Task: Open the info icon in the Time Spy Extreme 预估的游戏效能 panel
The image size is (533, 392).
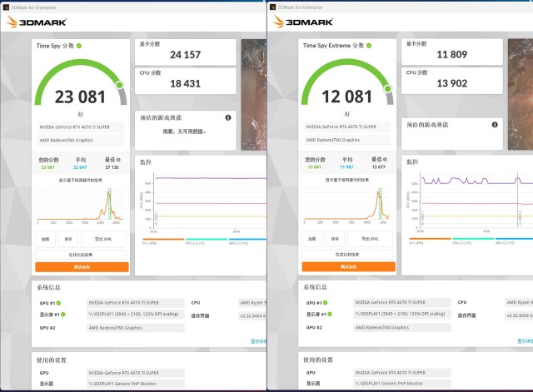Action: pos(495,125)
